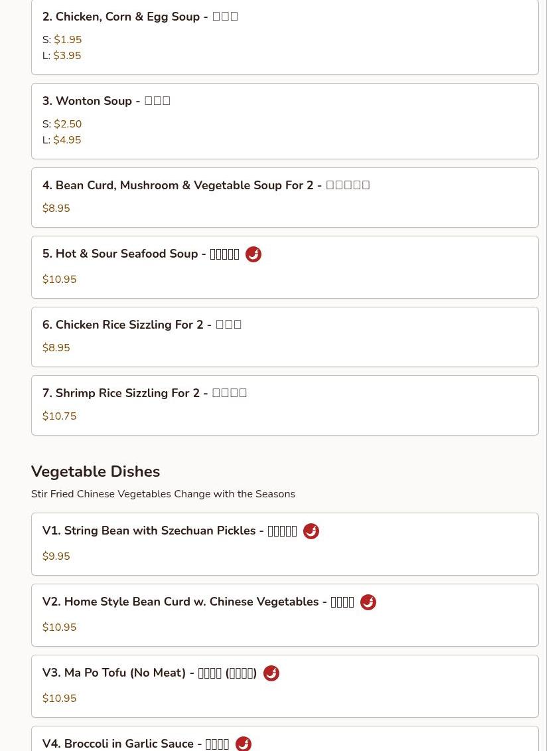Open Bean Curd, Mushroom & Vegetable Soup For 2

(285, 197)
